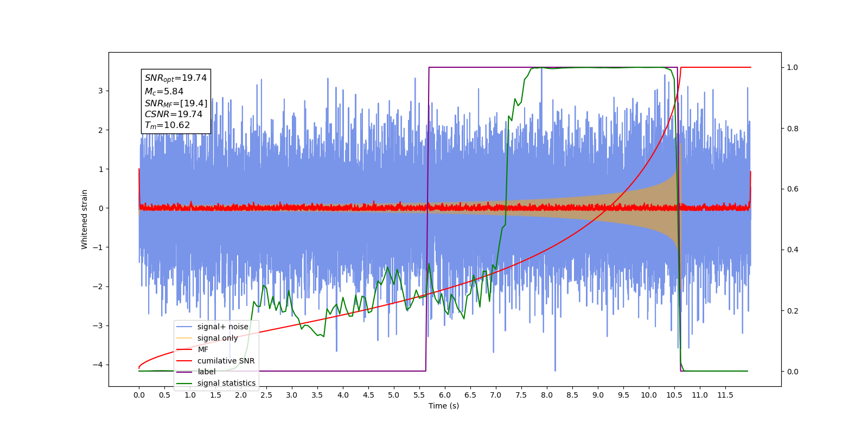Click the 1.0 tick on the right axis
868x434 pixels.
pos(793,67)
